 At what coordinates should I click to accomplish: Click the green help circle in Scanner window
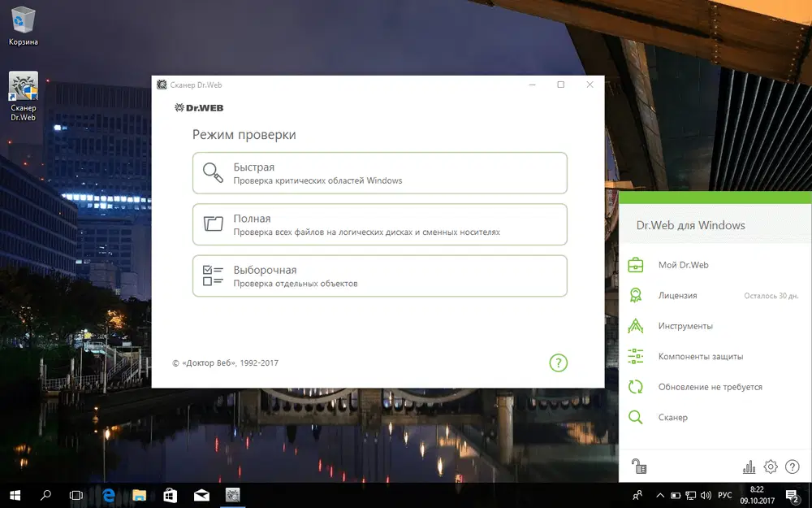click(x=558, y=363)
